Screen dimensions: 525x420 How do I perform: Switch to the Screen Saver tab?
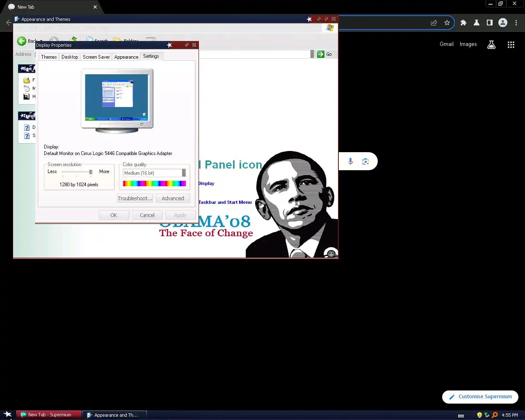click(x=96, y=57)
